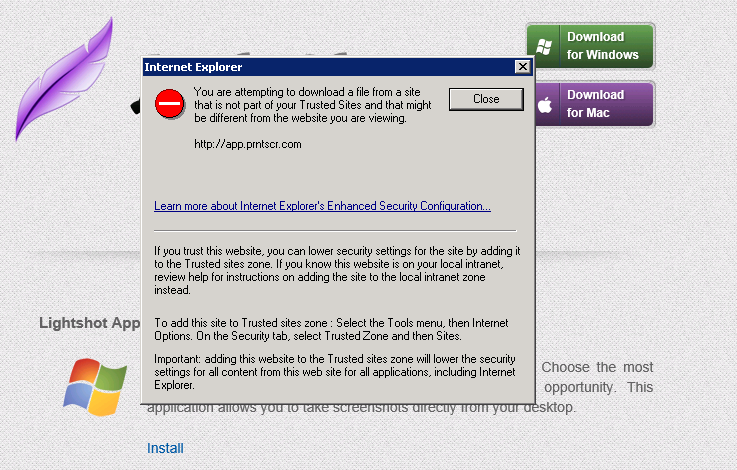Close the Internet Explorer dialog with X
The height and width of the screenshot is (470, 737).
coord(523,67)
